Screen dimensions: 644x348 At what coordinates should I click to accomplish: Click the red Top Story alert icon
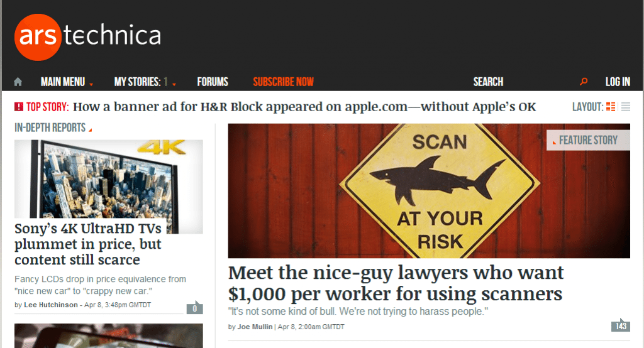19,107
